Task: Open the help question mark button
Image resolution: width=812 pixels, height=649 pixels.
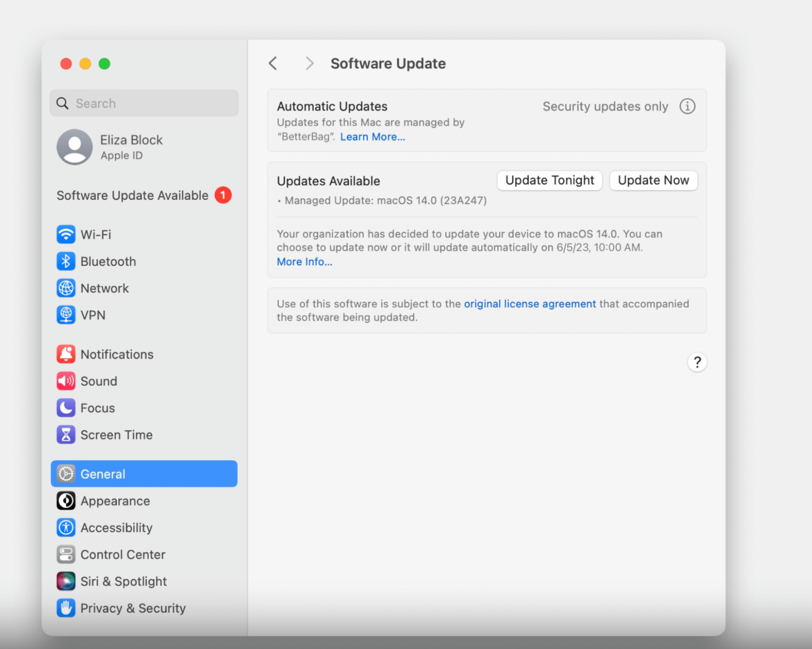Action: coord(697,362)
